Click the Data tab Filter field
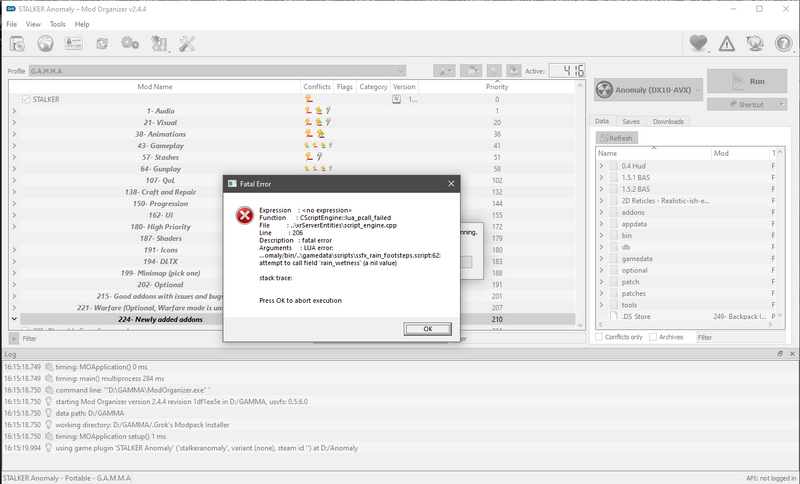This screenshot has width=800, height=484. [740, 337]
